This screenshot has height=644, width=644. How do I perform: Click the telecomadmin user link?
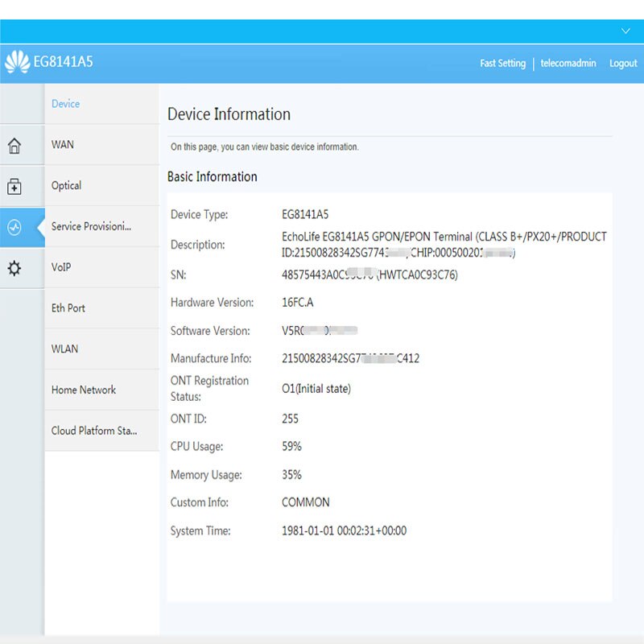(568, 64)
